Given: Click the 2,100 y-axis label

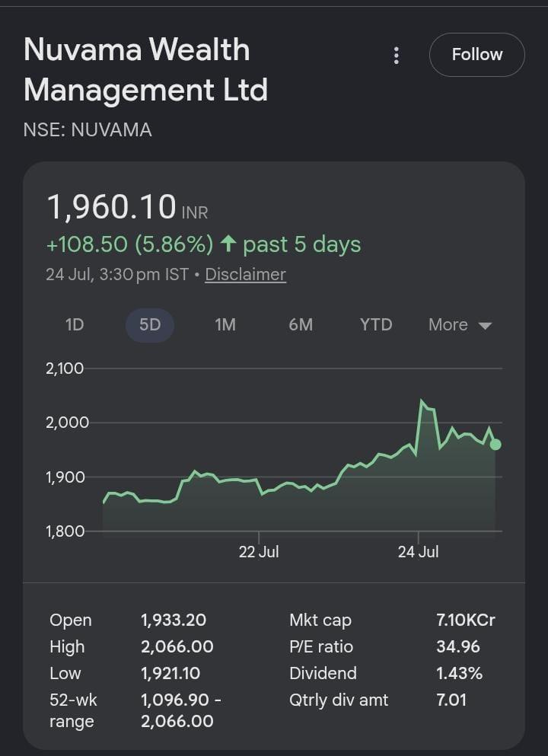Looking at the screenshot, I should coord(65,368).
